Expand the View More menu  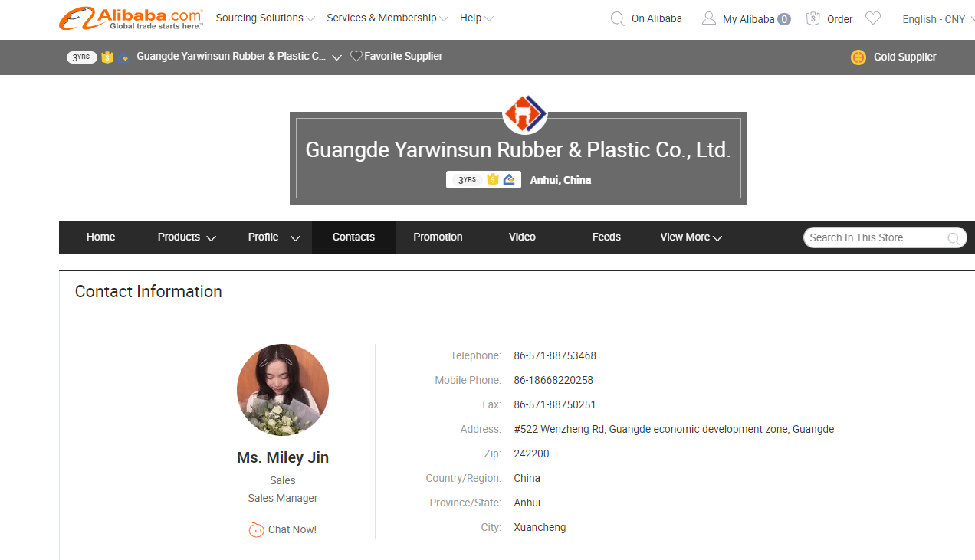click(691, 237)
